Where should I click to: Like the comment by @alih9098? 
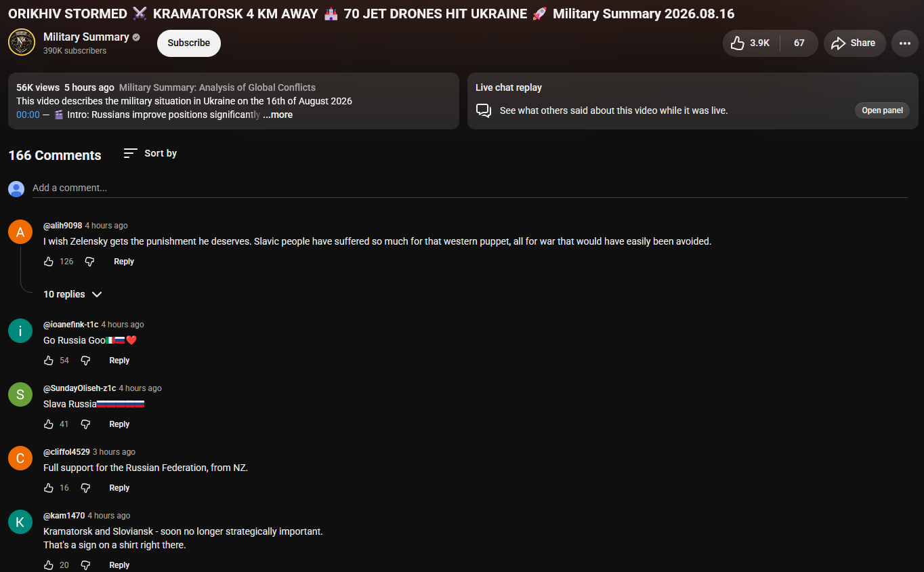[49, 262]
